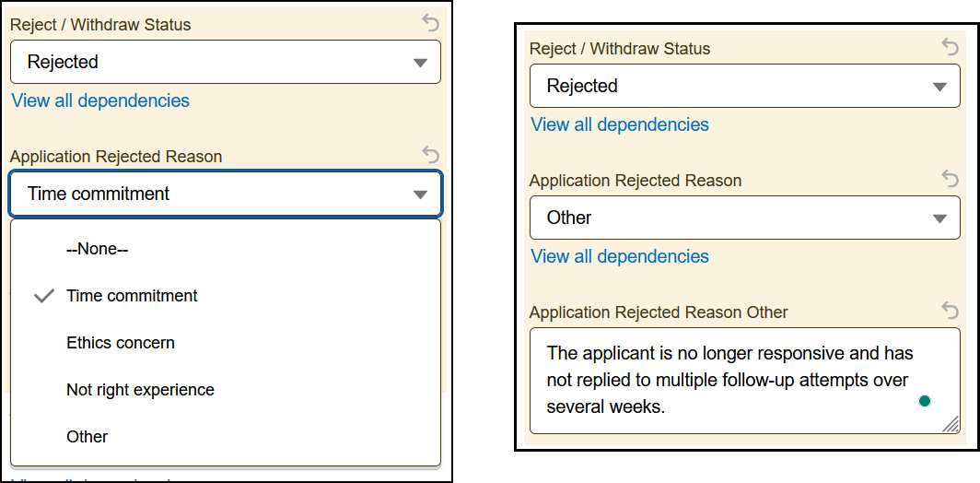
Task: Expand the Application Rejected Reason Other dropdown
Action: [940, 218]
